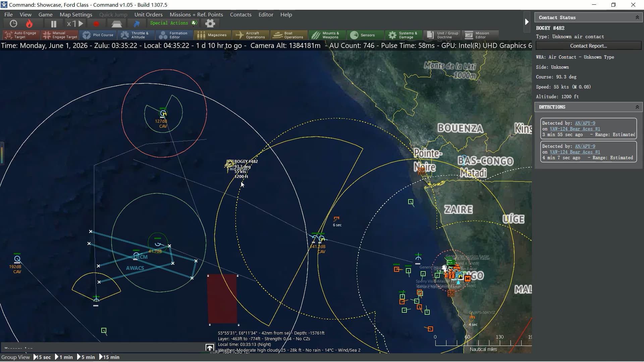
Task: Collapse the Detections section
Action: (x=637, y=107)
